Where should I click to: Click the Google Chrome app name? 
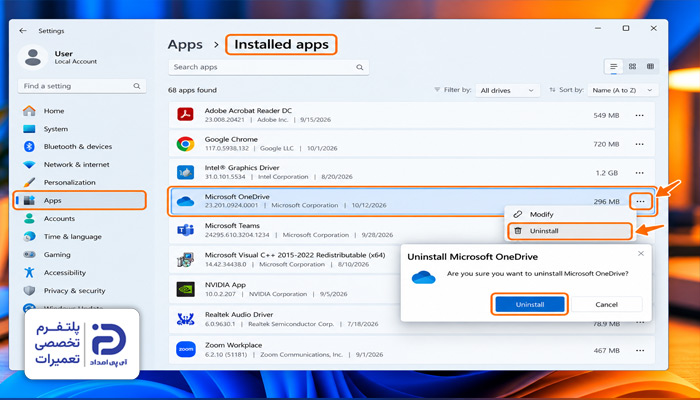(231, 139)
